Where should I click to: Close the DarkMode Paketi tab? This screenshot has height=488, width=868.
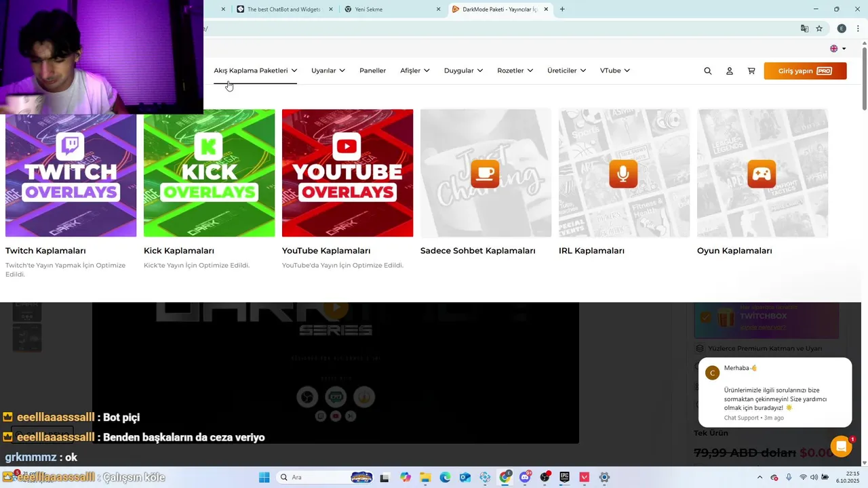point(547,9)
